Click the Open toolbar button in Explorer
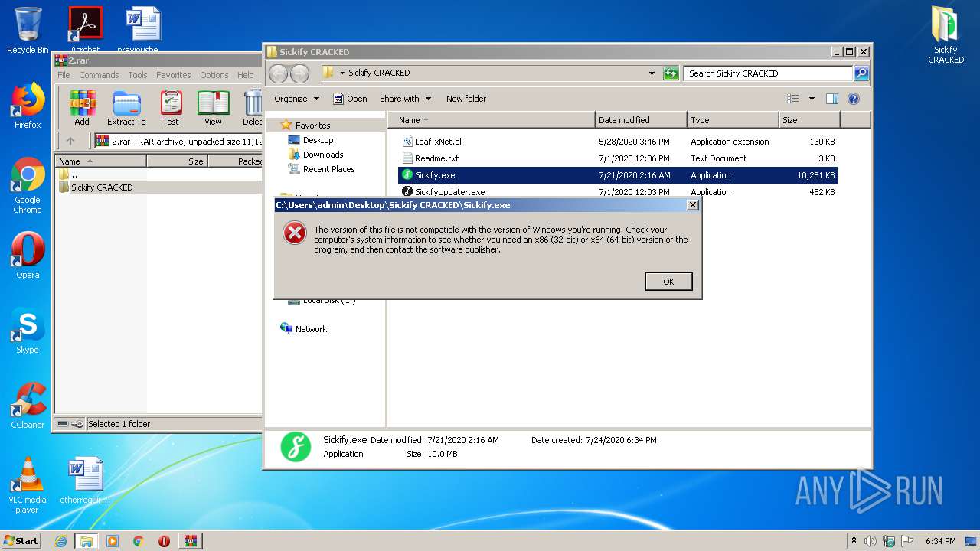Viewport: 980px width, 551px height. click(350, 99)
